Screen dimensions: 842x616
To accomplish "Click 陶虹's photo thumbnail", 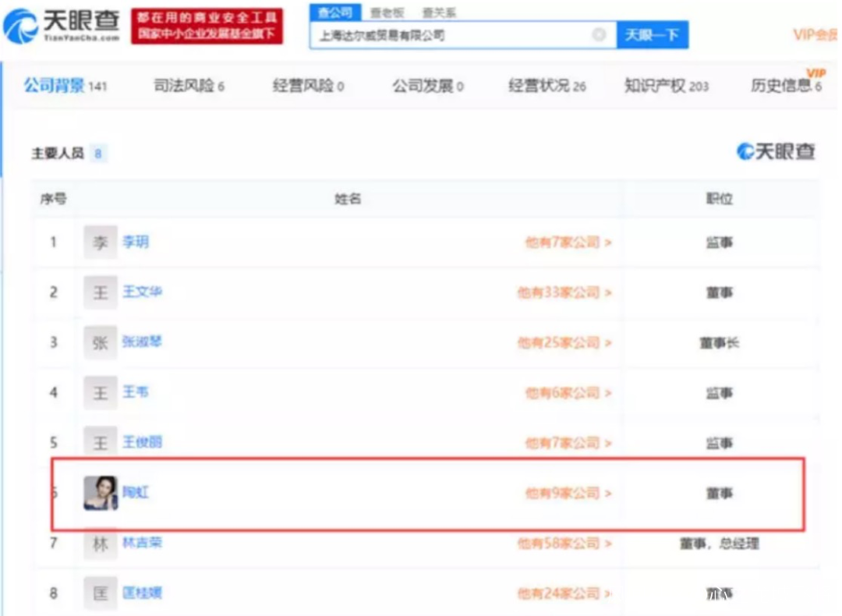I will click(101, 493).
